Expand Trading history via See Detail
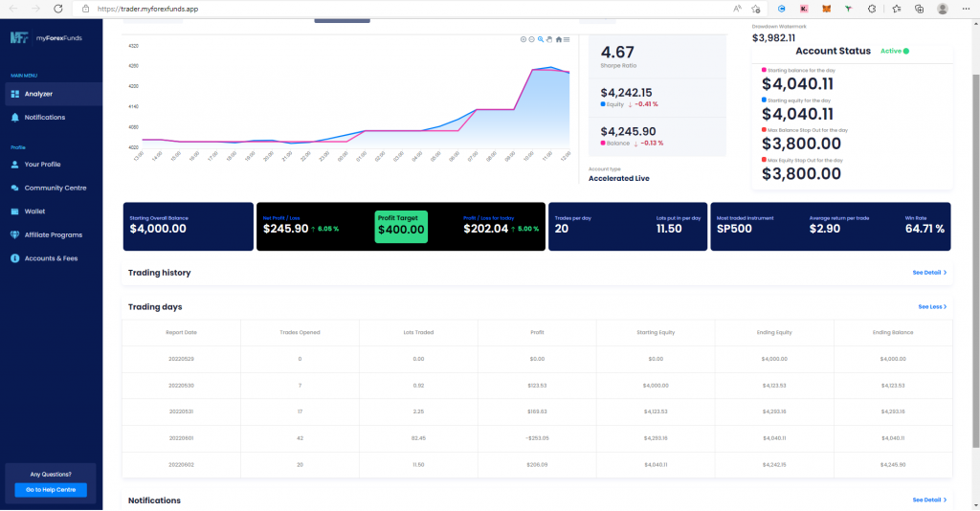This screenshot has width=980, height=511. pyautogui.click(x=928, y=273)
